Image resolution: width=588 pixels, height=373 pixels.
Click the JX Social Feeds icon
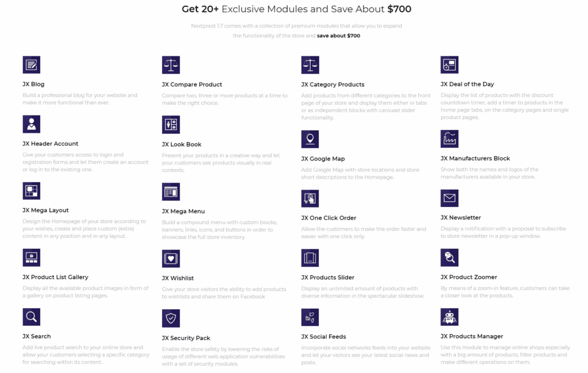pyautogui.click(x=310, y=317)
